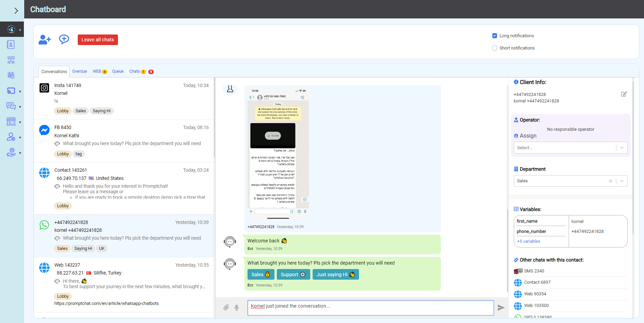Click the attachment paperclip in the message bar
This screenshot has width=644, height=323.
pos(226,308)
